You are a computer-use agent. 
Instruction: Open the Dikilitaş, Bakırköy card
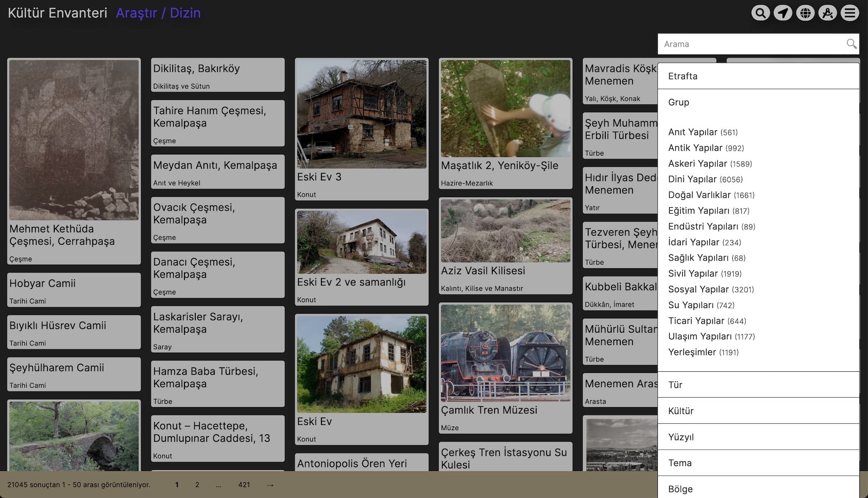click(x=218, y=75)
